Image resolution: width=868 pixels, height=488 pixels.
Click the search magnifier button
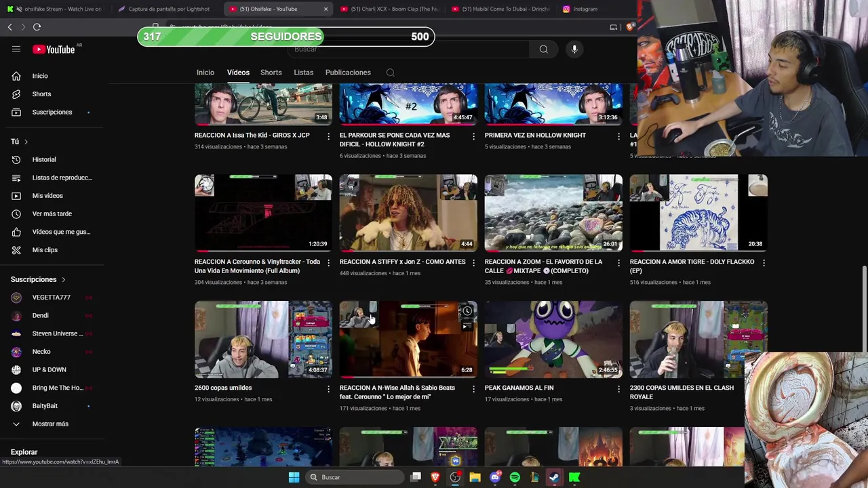click(x=543, y=49)
